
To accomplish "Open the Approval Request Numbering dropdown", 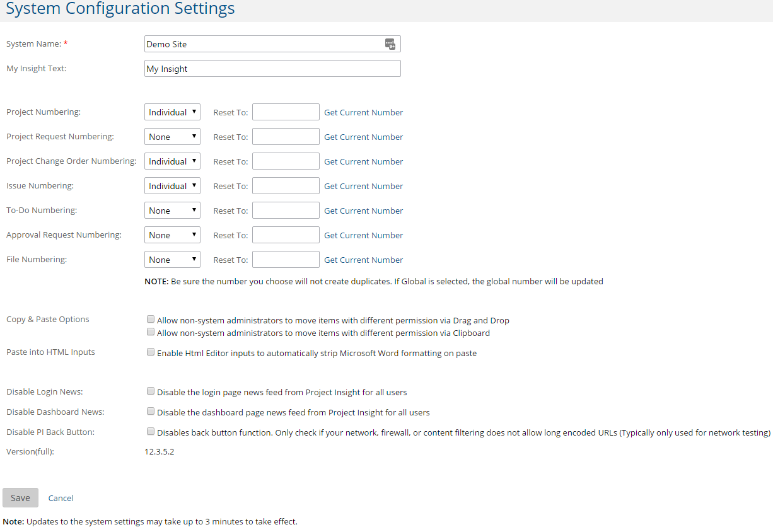I will pos(172,235).
